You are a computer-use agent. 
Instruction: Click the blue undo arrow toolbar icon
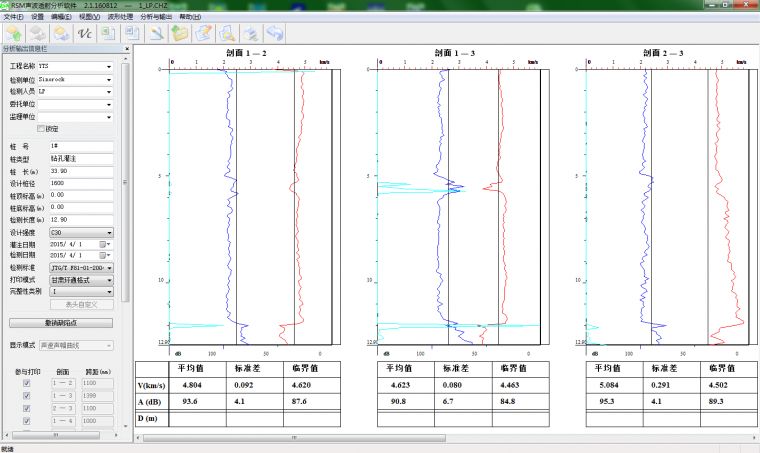click(x=274, y=33)
